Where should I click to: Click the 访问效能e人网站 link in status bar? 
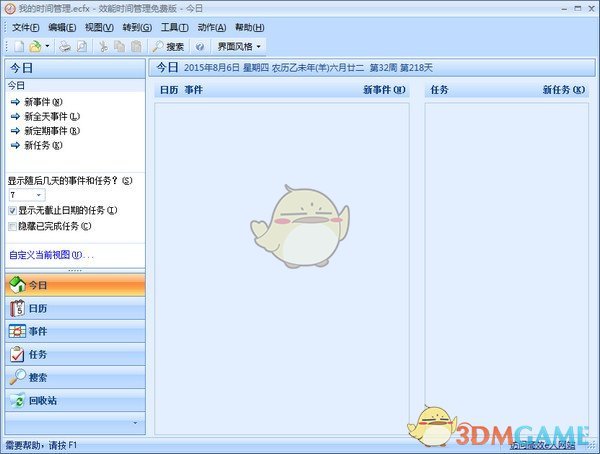pos(543,445)
